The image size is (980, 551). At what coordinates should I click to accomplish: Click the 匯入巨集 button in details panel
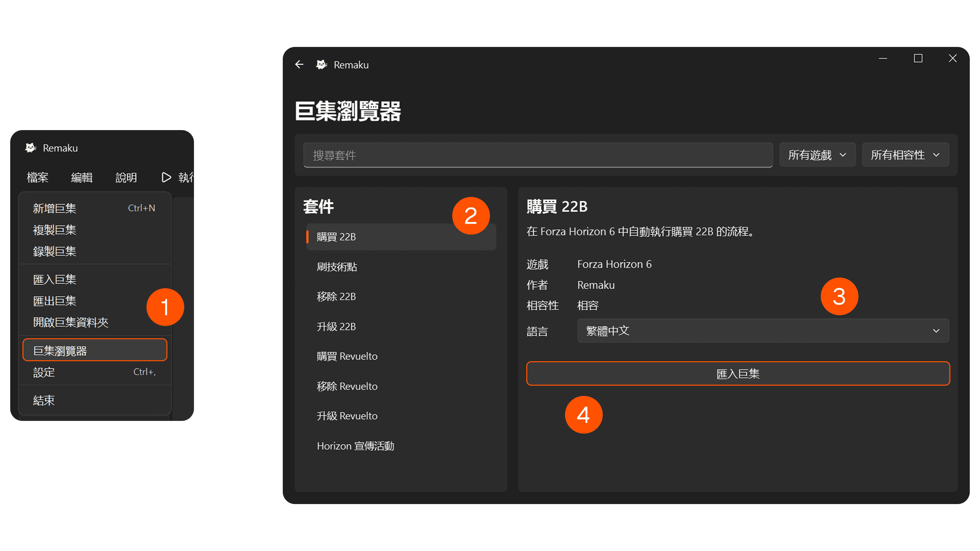click(x=738, y=374)
